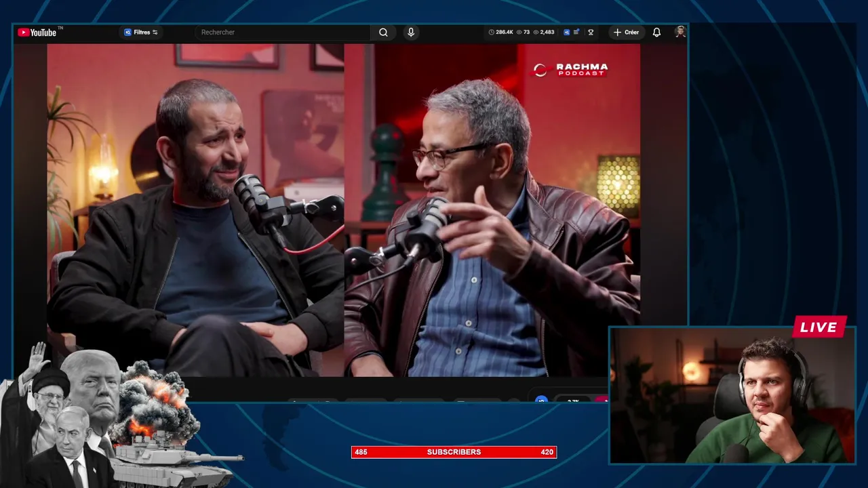Click the blue round vidIQ badge below video
This screenshot has width=868, height=488.
click(540, 400)
